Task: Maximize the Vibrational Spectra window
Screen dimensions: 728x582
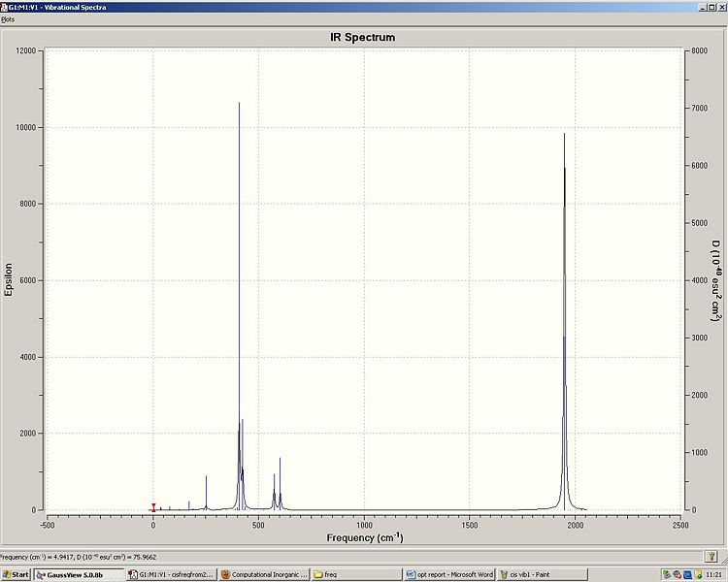Action: coord(711,7)
